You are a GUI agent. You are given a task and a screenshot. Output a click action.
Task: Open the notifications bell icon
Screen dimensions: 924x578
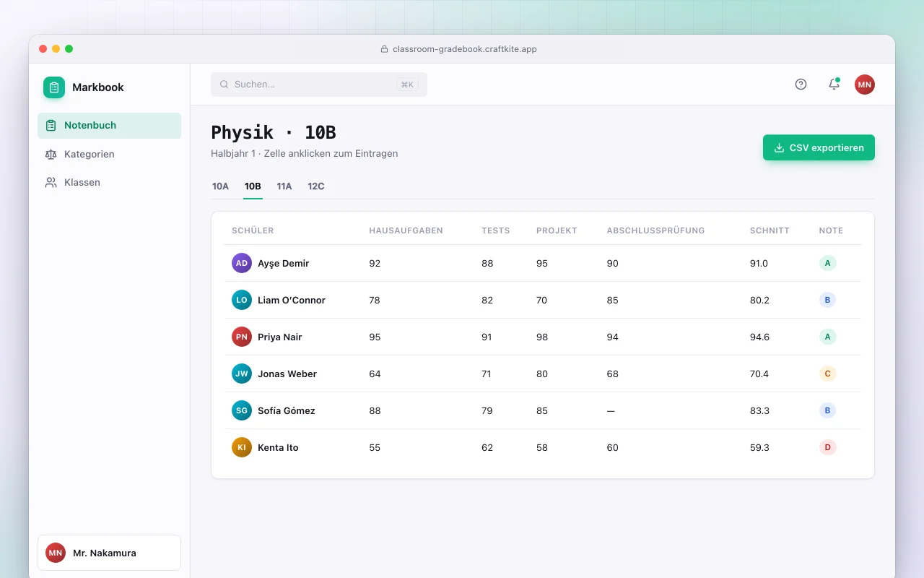[x=834, y=85]
